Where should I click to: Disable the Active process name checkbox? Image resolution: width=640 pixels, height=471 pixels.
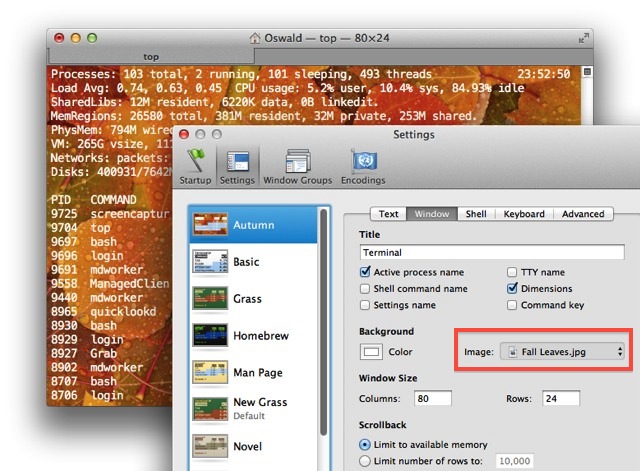(x=365, y=272)
